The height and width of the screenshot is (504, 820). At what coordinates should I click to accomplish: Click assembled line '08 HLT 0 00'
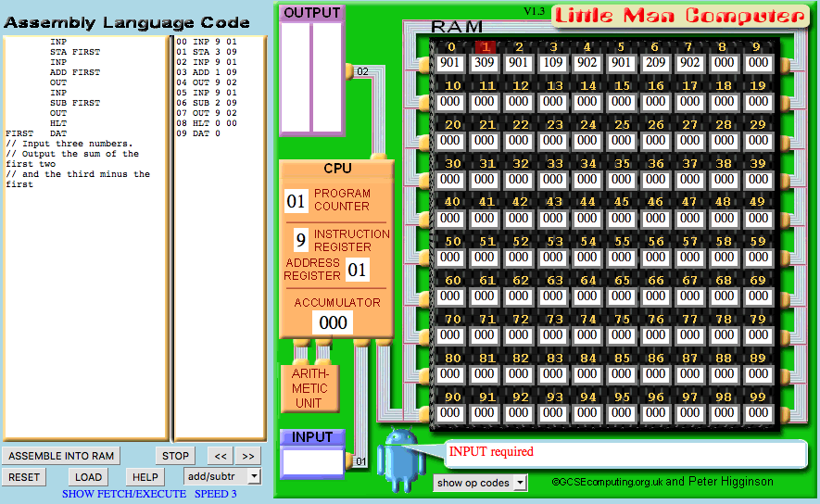coord(207,123)
